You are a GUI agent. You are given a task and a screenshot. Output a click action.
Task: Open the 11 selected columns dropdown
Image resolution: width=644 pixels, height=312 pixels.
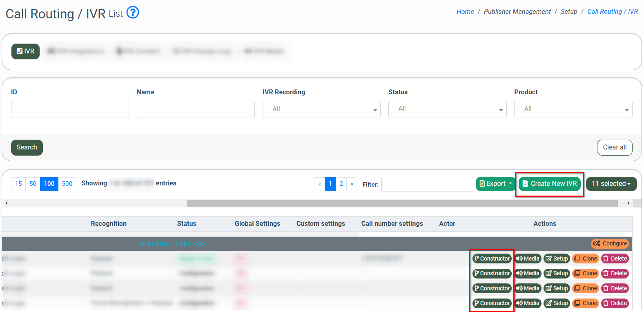[x=611, y=184]
